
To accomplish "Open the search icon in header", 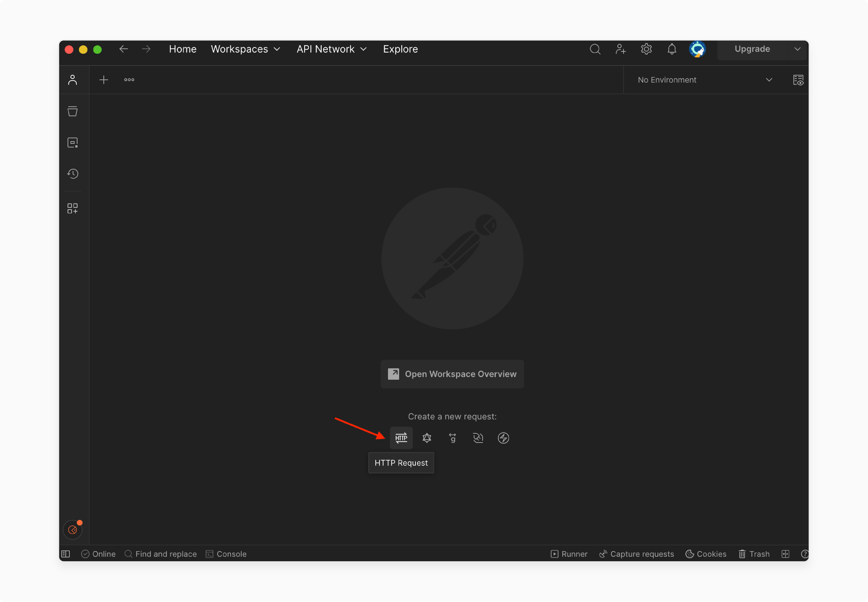I will click(595, 49).
